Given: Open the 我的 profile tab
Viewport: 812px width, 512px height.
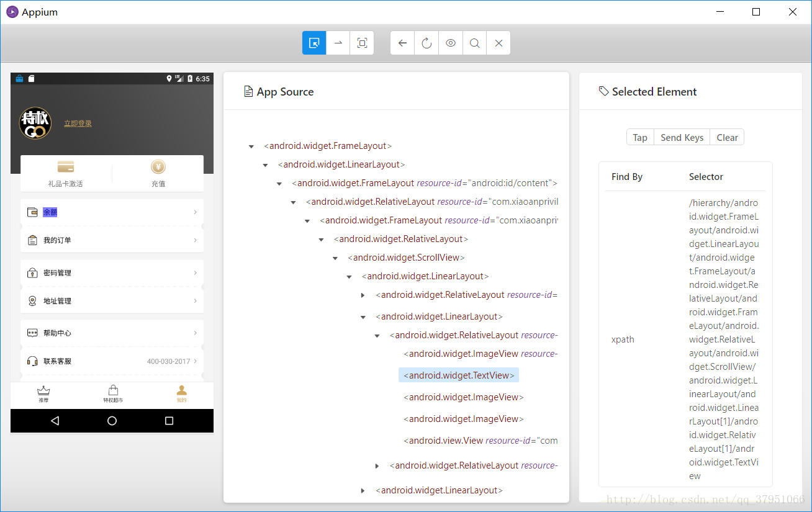Looking at the screenshot, I should tap(181, 394).
